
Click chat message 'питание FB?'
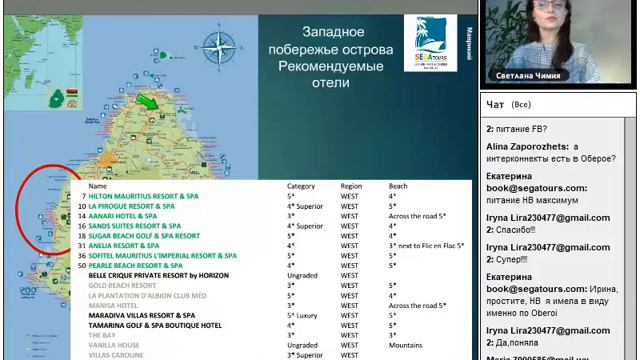pos(521,129)
